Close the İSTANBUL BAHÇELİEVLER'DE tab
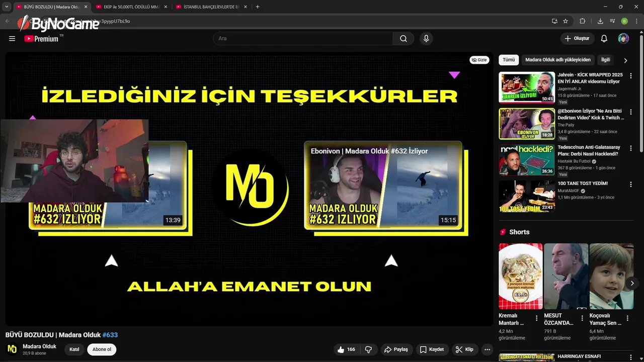Screen dimensions: 644x362 click(245, 7)
